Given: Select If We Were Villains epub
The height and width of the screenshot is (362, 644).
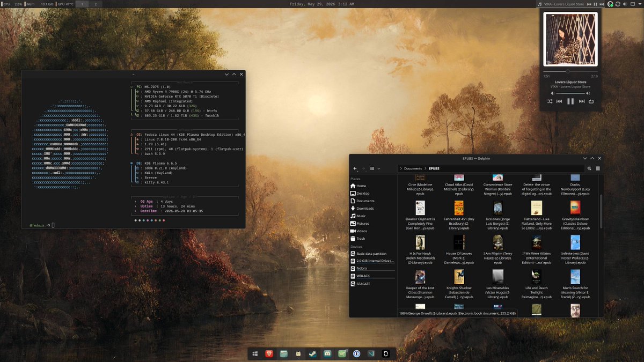Looking at the screenshot, I should [537, 250].
